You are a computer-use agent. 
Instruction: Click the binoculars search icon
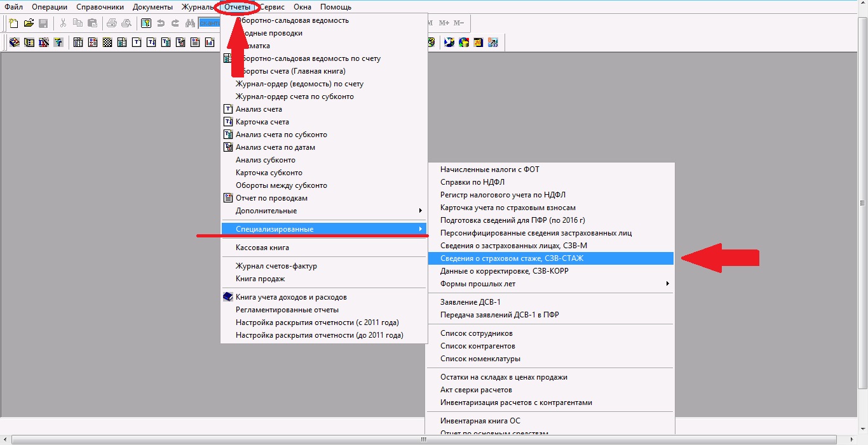point(189,23)
